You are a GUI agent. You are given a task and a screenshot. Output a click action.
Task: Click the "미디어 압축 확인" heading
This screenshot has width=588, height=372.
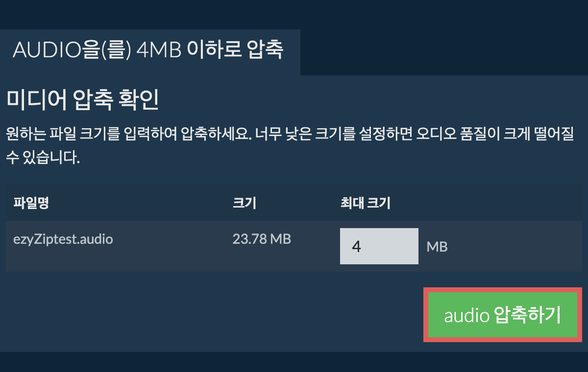click(82, 101)
